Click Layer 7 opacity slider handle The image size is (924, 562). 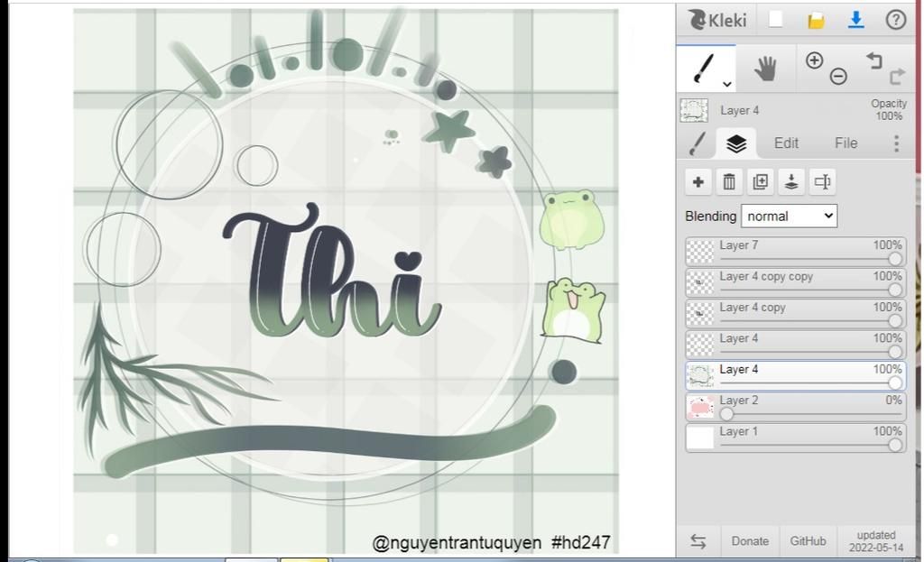895,259
